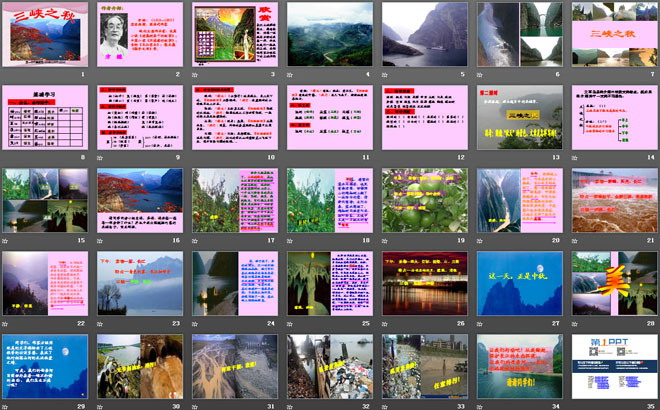Click the star icon under slide 16
The height and width of the screenshot is (410, 660).
coord(100,241)
